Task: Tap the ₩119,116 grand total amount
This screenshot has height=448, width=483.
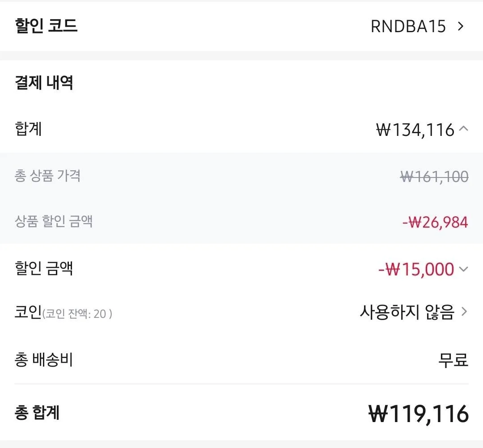Action: click(419, 414)
